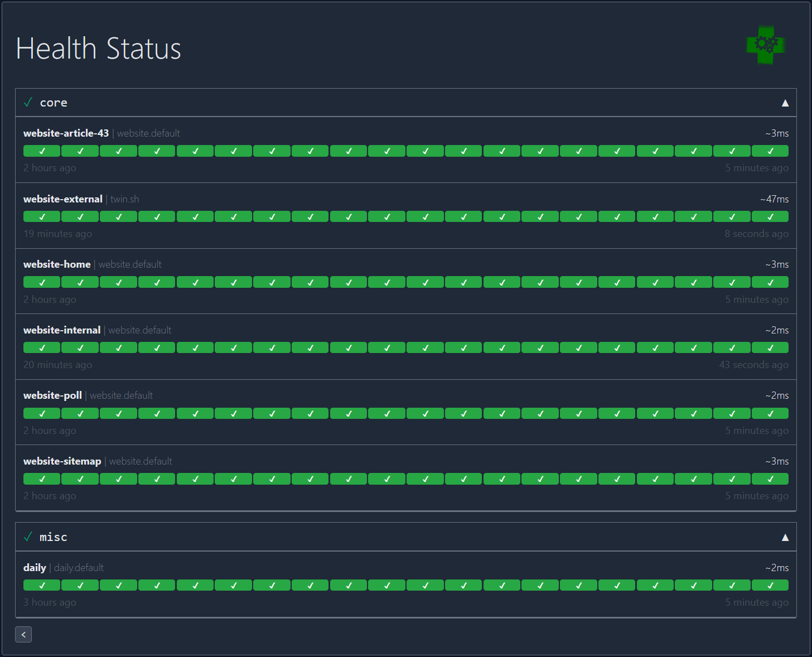Image resolution: width=812 pixels, height=657 pixels.
Task: Click the newest check mark for website-internal
Action: (x=770, y=347)
